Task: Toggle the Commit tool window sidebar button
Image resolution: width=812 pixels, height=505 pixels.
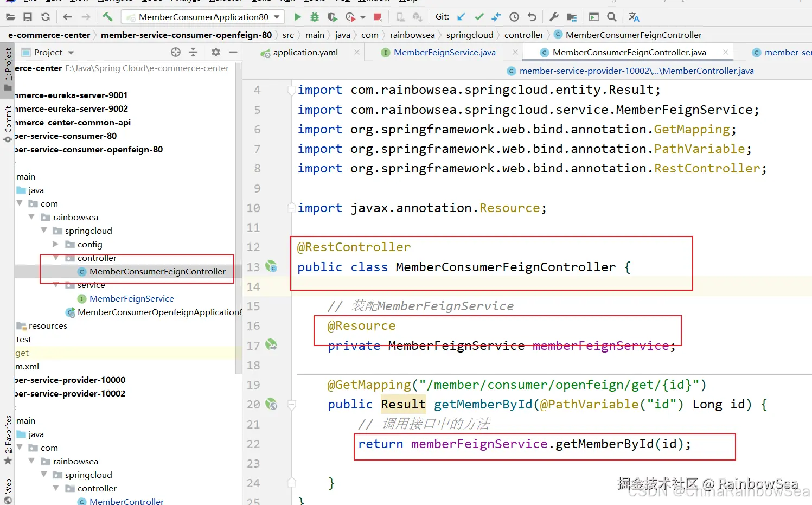Action: 8,124
